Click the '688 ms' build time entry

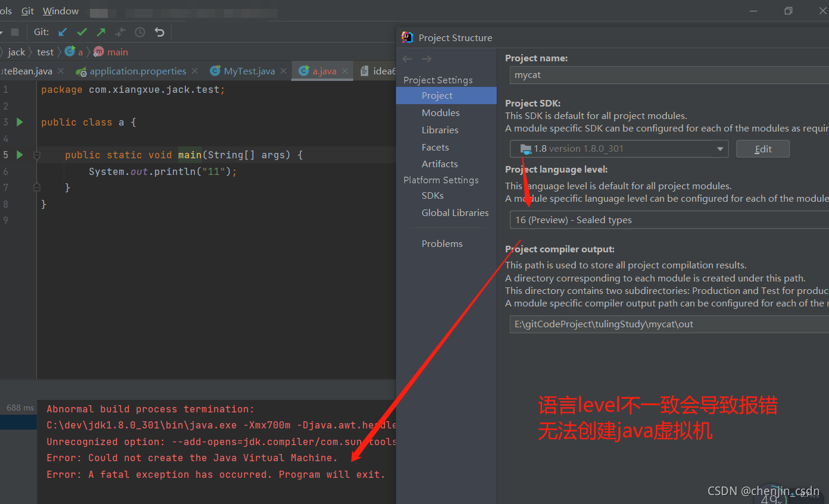click(20, 408)
